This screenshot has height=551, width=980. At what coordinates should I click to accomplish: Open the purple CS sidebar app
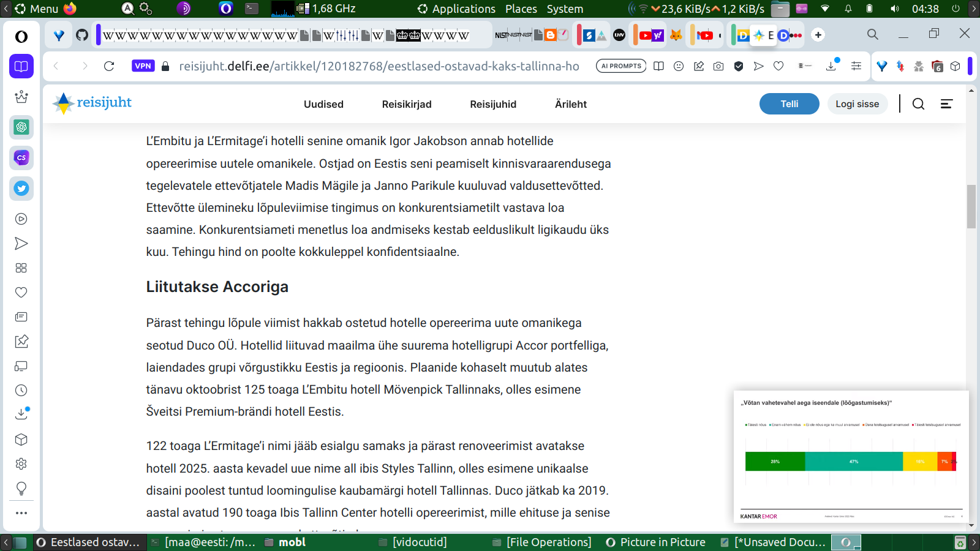click(x=21, y=158)
